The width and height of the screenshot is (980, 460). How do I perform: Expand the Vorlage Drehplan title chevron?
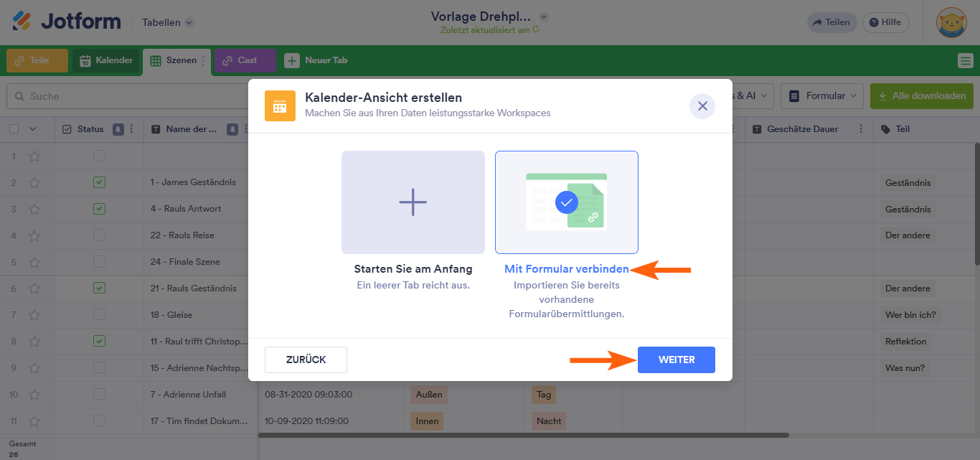[544, 17]
